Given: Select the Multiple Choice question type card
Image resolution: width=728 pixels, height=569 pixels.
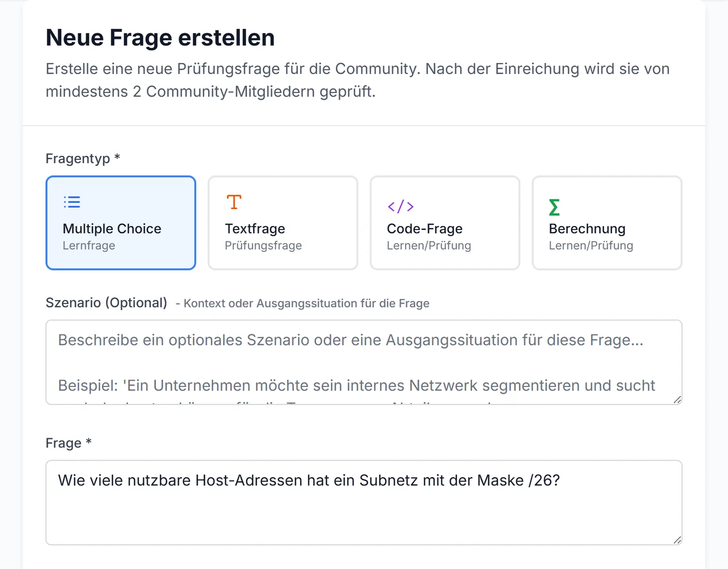Looking at the screenshot, I should click(x=121, y=223).
